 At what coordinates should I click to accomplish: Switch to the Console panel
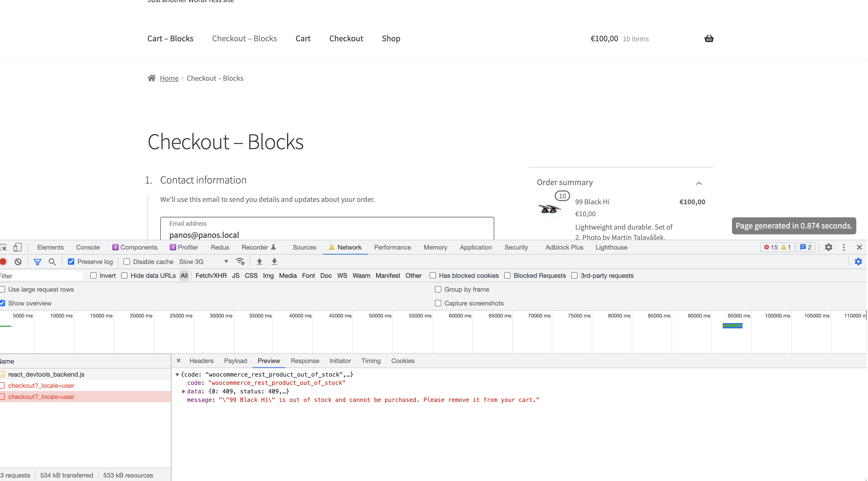88,247
